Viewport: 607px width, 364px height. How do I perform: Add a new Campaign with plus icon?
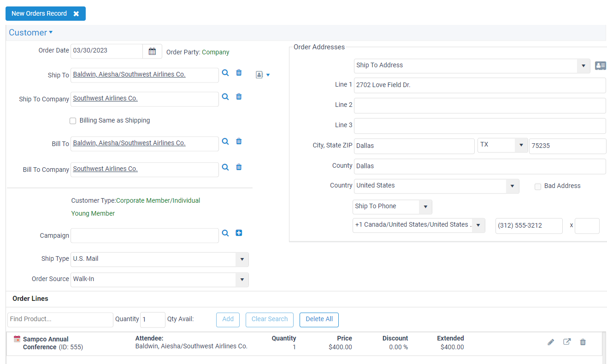point(239,233)
